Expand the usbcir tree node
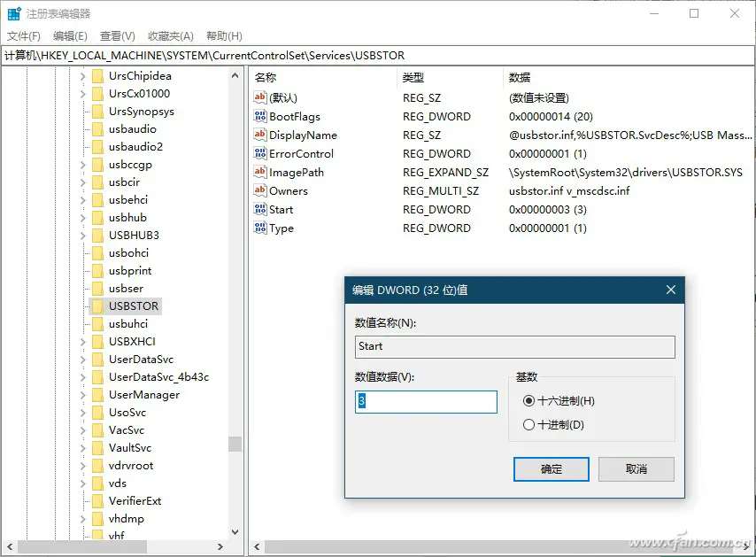Viewport: 756px width, 557px height. [82, 182]
